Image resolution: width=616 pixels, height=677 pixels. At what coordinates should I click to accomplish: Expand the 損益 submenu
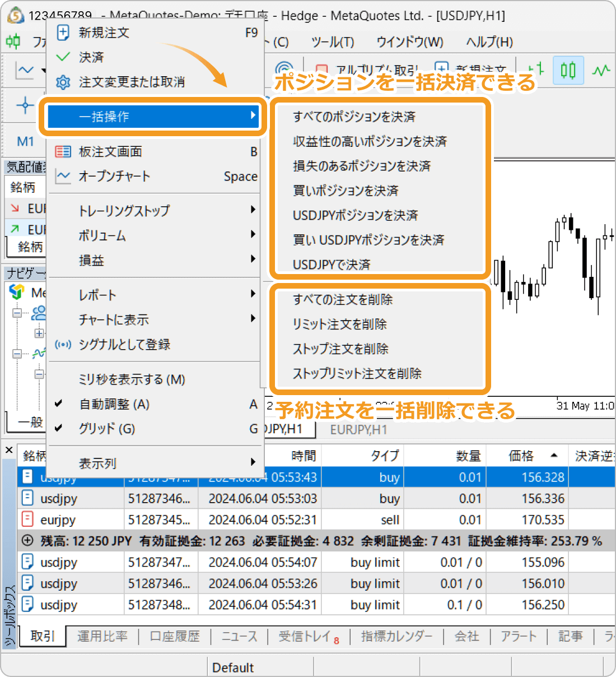(155, 260)
